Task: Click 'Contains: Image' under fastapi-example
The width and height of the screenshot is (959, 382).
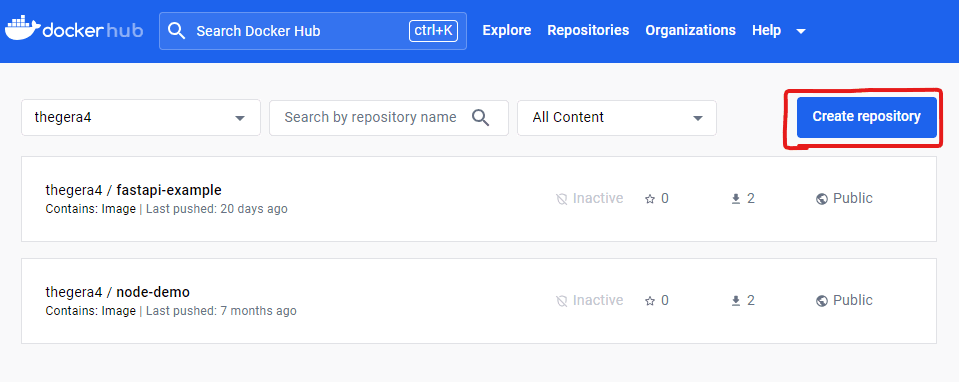Action: pyautogui.click(x=91, y=209)
